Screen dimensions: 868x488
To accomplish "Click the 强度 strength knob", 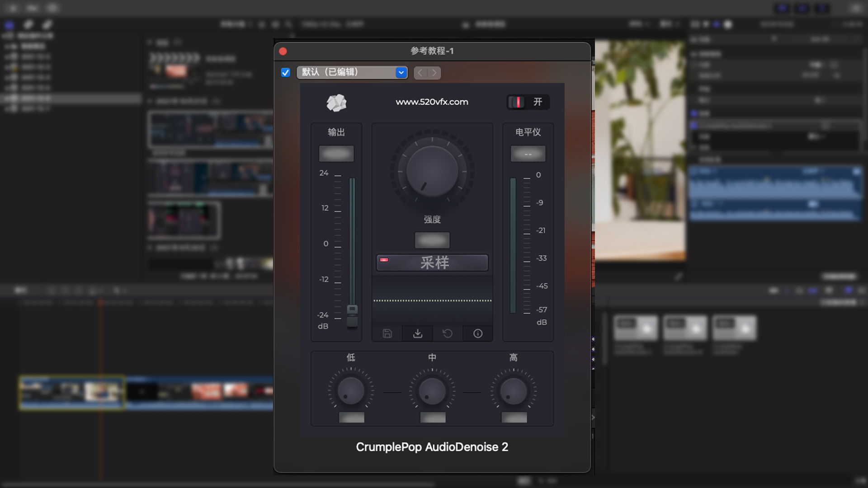I will pyautogui.click(x=432, y=171).
